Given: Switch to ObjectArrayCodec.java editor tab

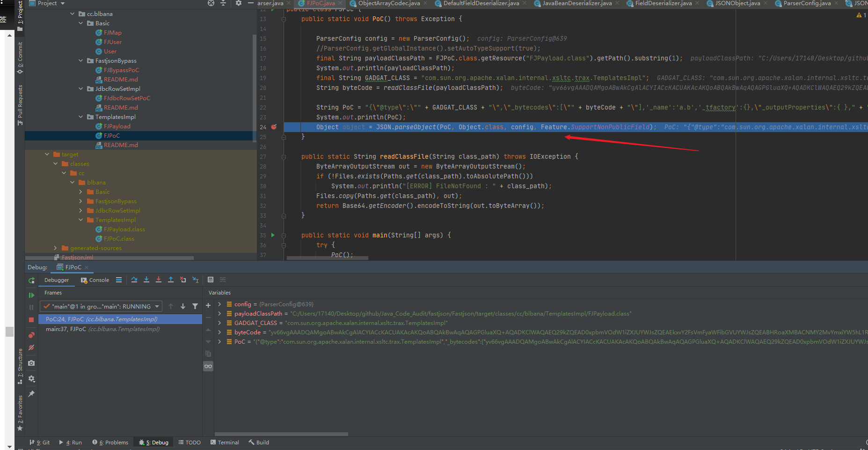Looking at the screenshot, I should [x=389, y=3].
